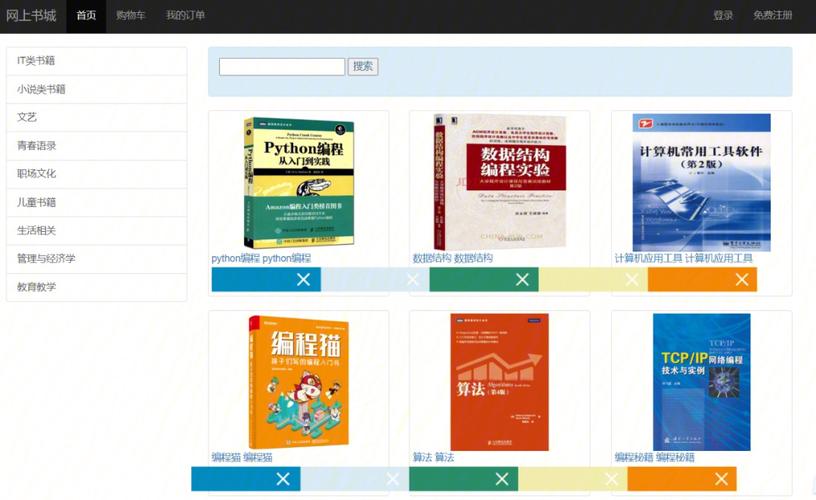The height and width of the screenshot is (500, 816).
Task: Click the X on pale-yellow bar between 数据结构 and 计算机应用工具
Action: tap(632, 280)
